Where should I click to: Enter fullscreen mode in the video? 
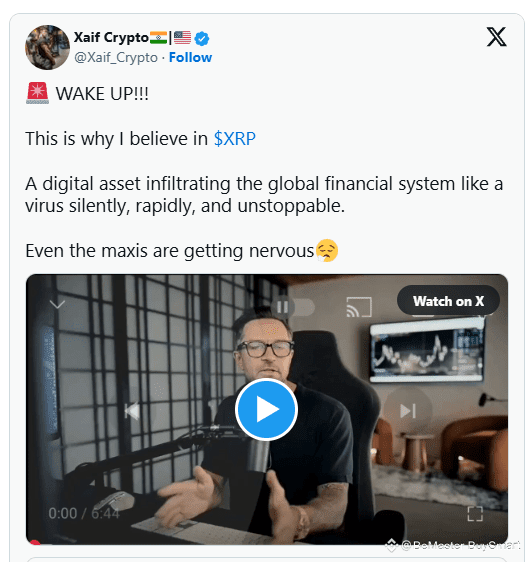tap(475, 514)
